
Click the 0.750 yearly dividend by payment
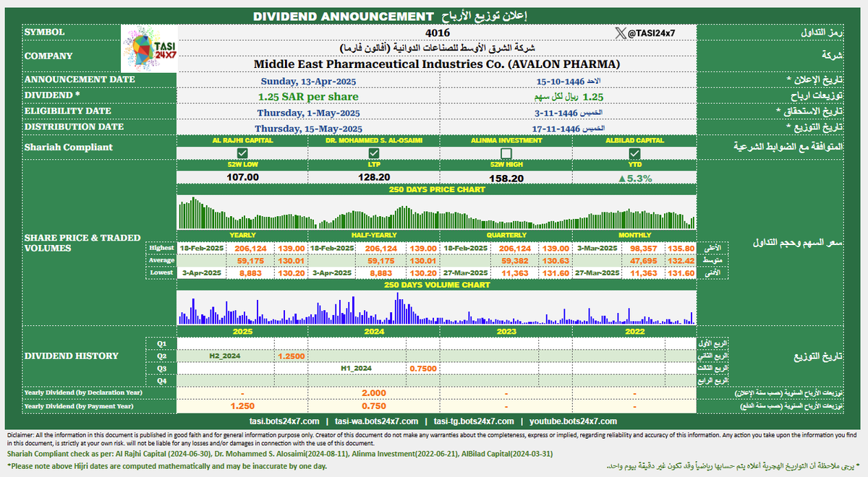[374, 406]
